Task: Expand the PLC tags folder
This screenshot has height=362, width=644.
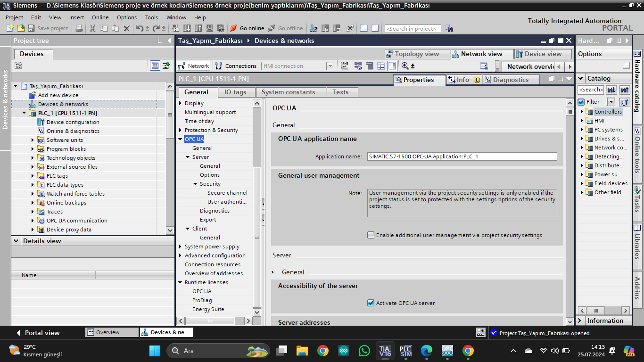Action: [x=33, y=176]
